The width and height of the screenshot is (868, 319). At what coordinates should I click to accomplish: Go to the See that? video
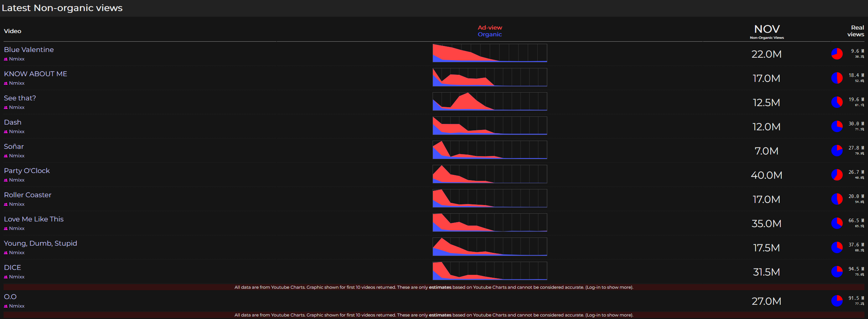click(20, 98)
